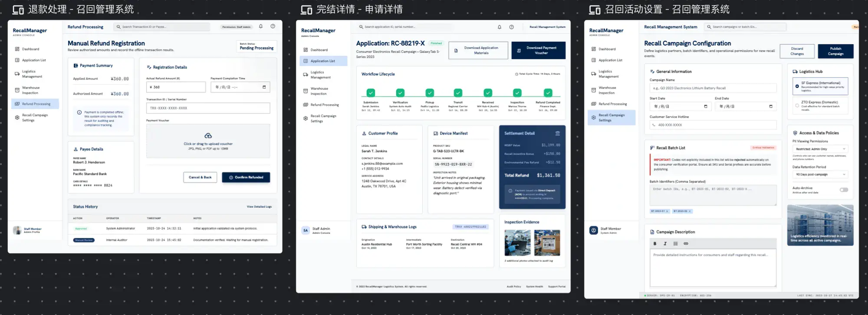
Task: Click the Device Manifest icon
Action: click(x=436, y=134)
